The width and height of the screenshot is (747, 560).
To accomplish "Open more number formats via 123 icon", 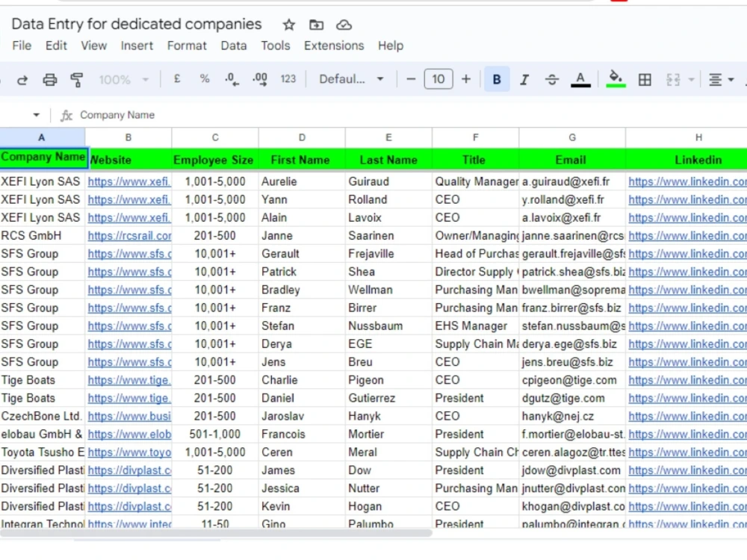I will [288, 79].
